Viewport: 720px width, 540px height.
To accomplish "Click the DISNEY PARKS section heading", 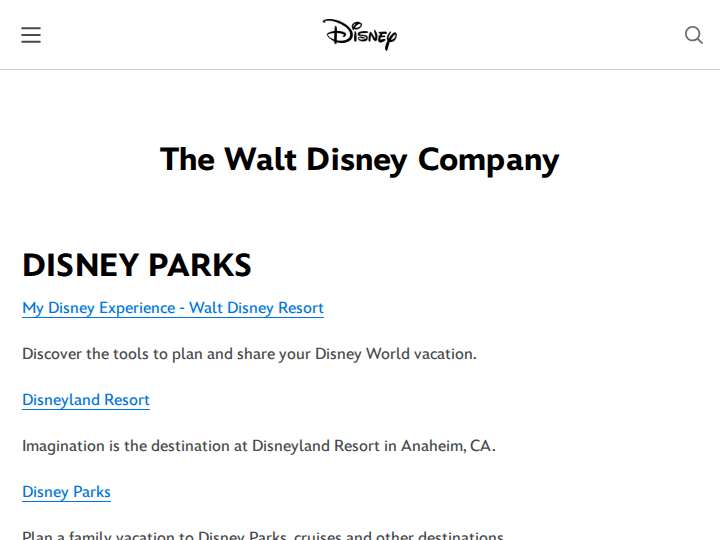I will point(137,265).
